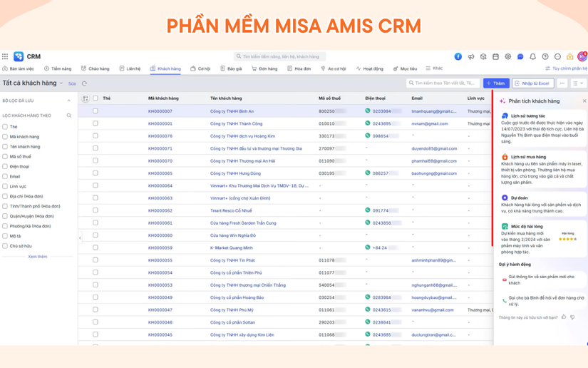Toggle the select-all checkbox in table header

(x=96, y=98)
